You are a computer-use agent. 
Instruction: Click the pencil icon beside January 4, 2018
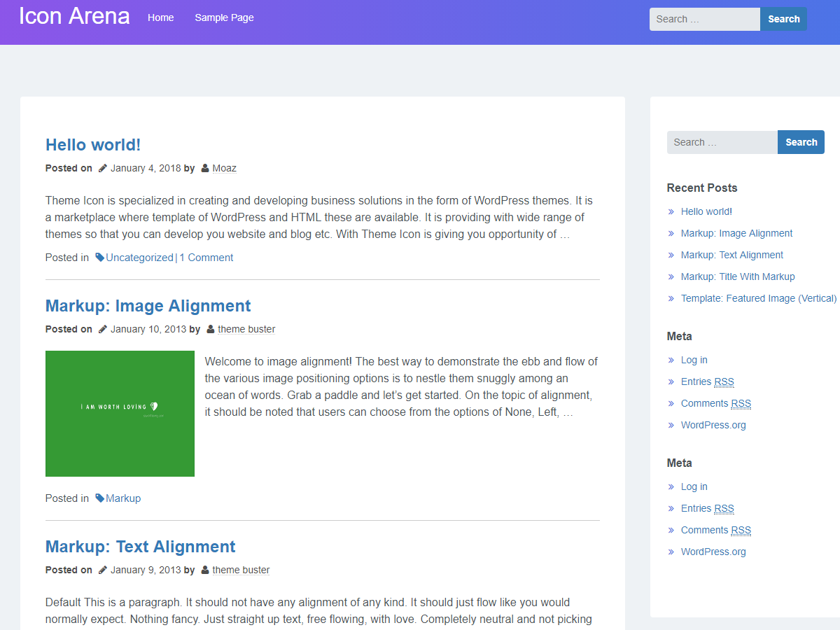[x=103, y=168]
